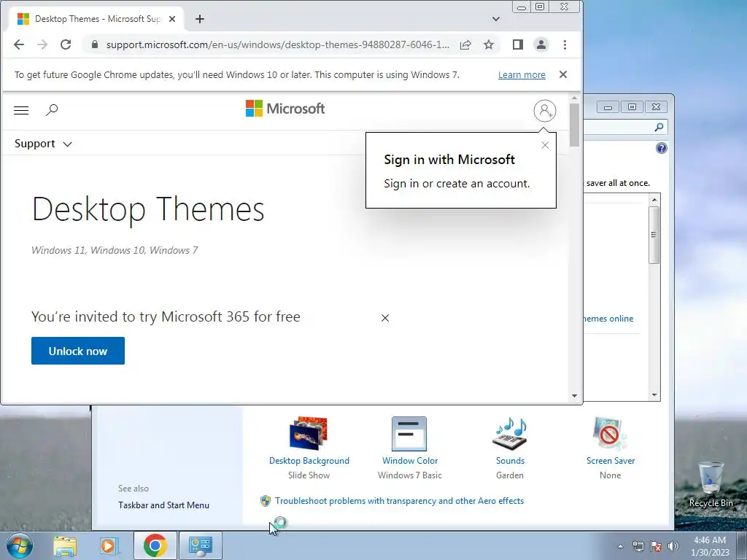
Task: Toggle Chrome side panel
Action: pos(517,44)
